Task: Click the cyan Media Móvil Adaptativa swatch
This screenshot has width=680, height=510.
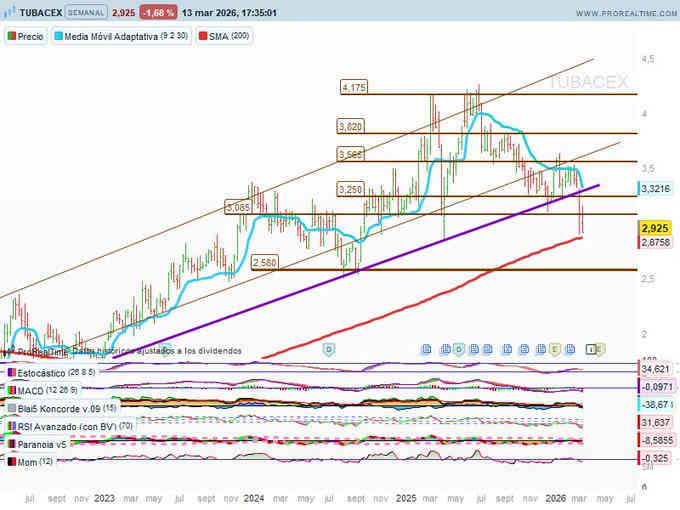Action: tap(60, 36)
